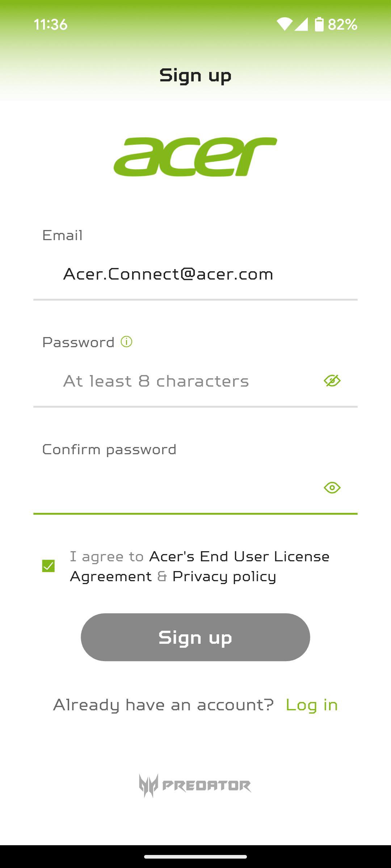
Task: Uncheck the license agreement checkbox
Action: click(x=49, y=566)
